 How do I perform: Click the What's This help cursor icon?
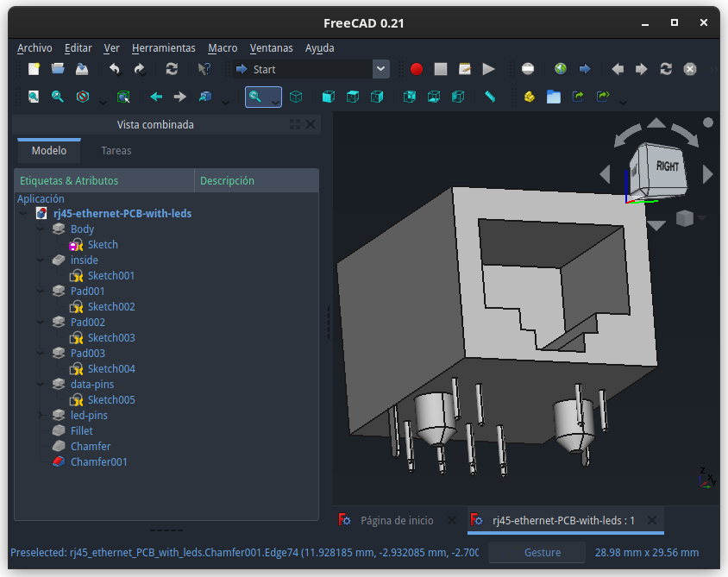click(204, 69)
